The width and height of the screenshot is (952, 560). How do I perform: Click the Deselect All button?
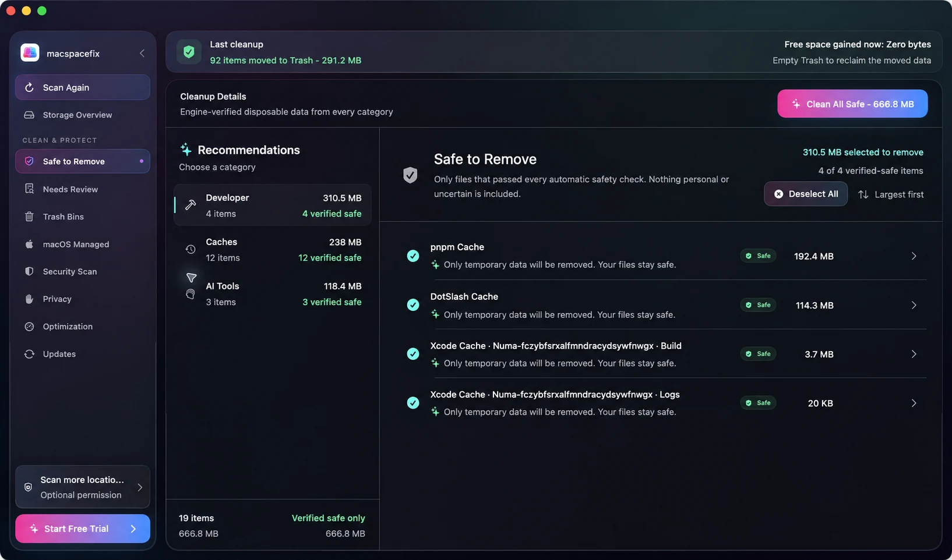tap(806, 194)
